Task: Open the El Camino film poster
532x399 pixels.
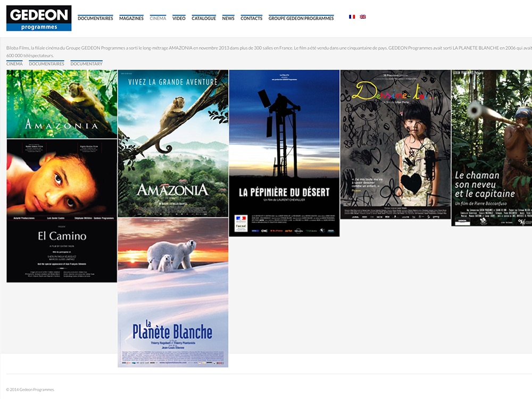Action: click(62, 211)
